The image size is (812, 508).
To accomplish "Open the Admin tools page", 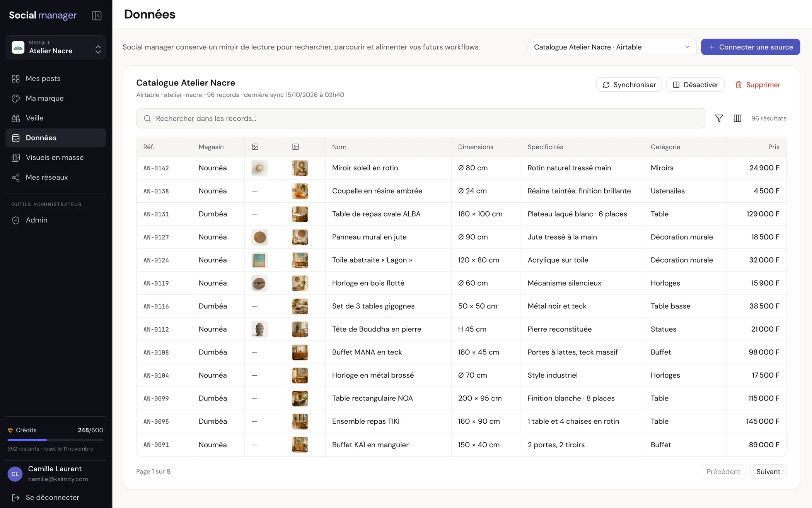I will pyautogui.click(x=56, y=220).
